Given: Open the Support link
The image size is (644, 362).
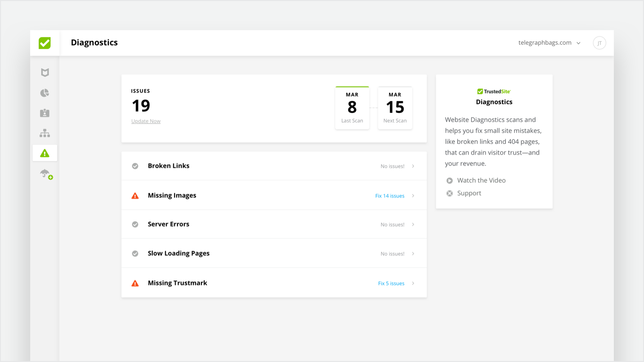Looking at the screenshot, I should point(469,193).
